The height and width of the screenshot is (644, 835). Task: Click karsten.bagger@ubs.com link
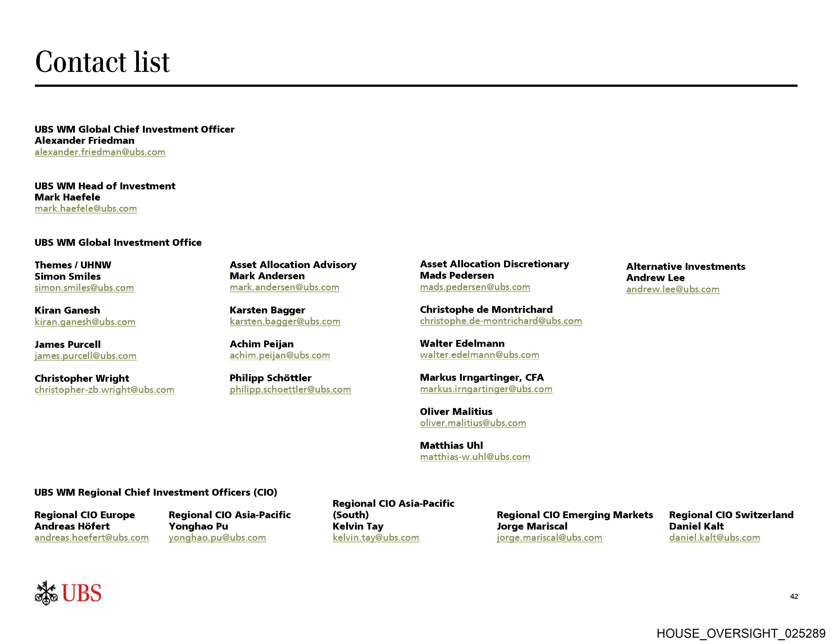(285, 321)
